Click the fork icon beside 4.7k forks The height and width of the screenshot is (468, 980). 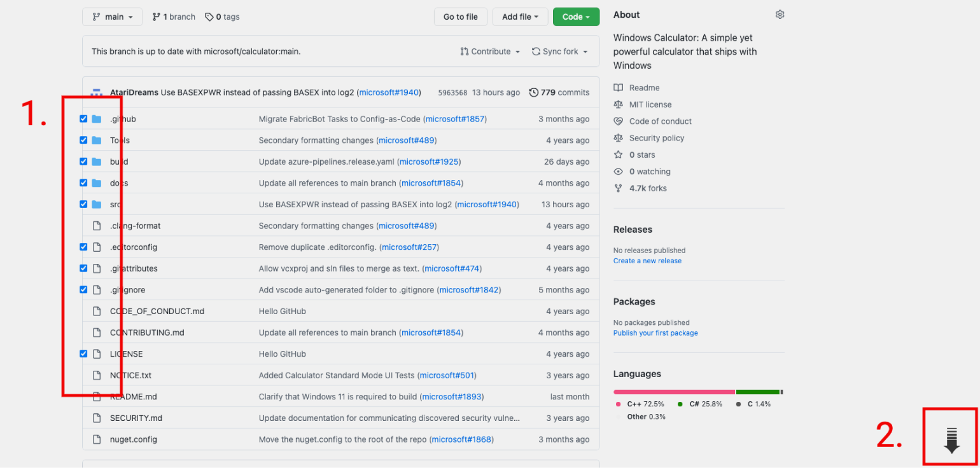click(618, 188)
